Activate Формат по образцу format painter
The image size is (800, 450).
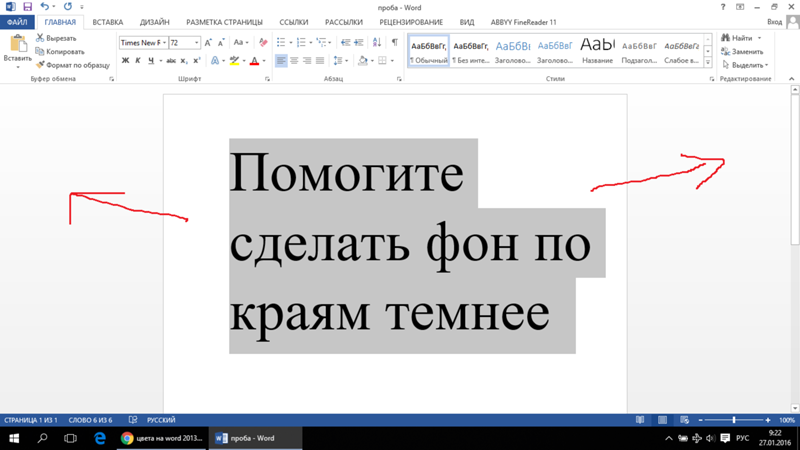[73, 65]
